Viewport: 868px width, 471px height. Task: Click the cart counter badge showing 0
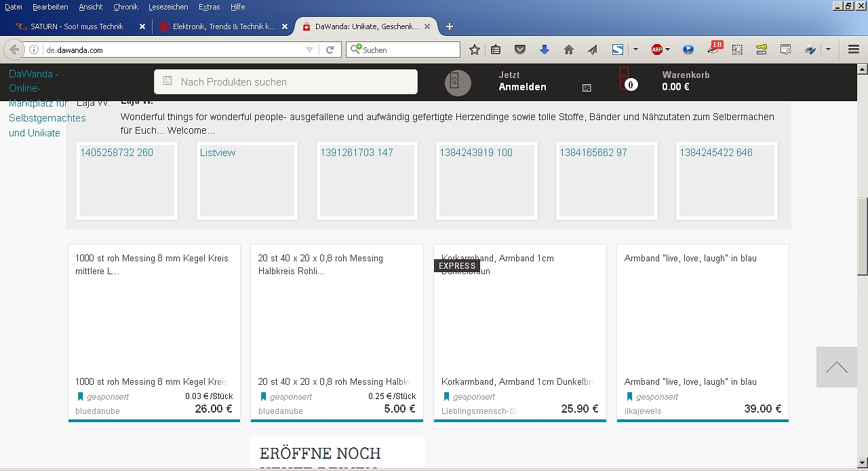pos(631,85)
